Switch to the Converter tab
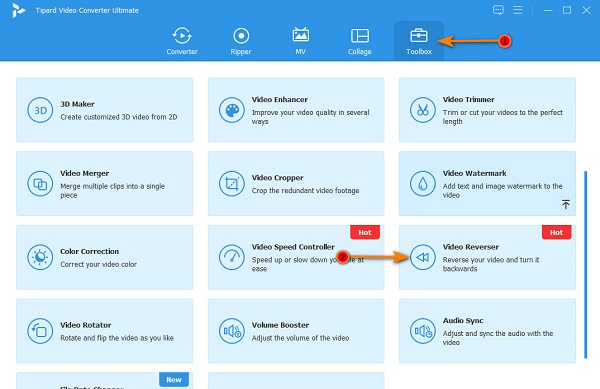This screenshot has height=389, width=600. (x=182, y=41)
